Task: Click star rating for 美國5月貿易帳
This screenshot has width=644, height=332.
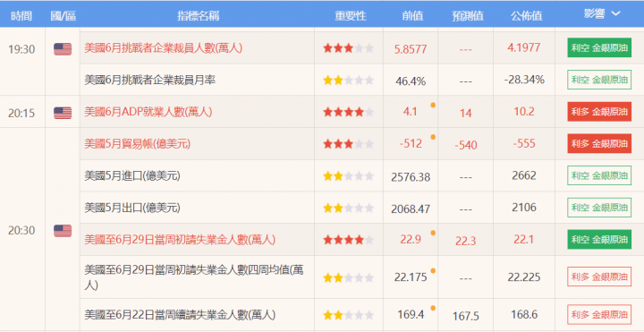Action: click(348, 144)
